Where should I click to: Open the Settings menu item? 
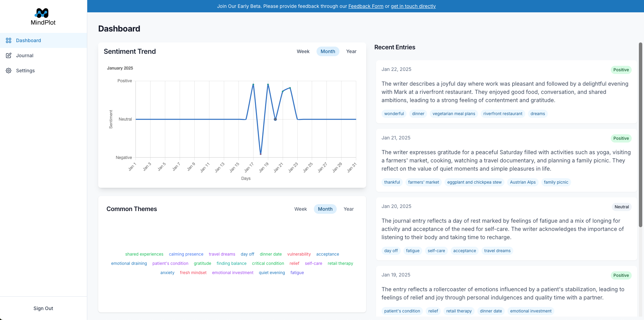(x=43, y=71)
